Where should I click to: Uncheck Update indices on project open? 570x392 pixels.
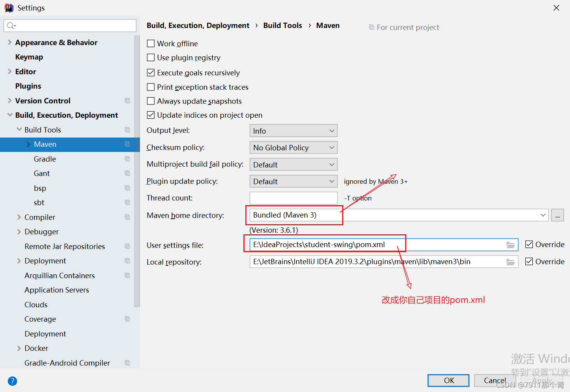point(151,115)
